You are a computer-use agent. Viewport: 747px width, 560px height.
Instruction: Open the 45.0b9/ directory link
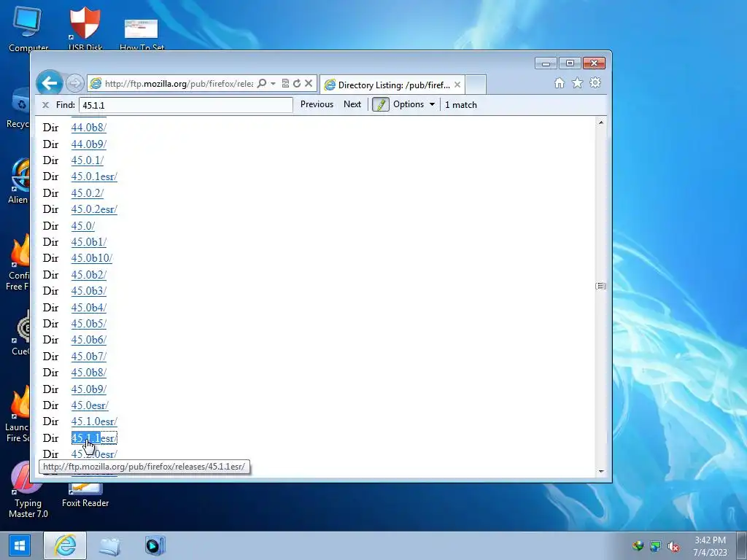point(88,389)
